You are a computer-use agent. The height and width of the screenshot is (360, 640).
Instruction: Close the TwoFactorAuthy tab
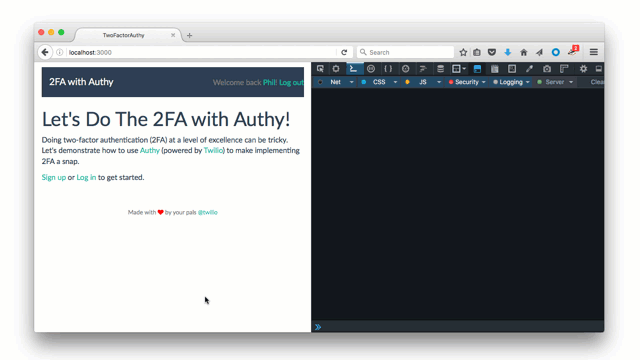[x=173, y=35]
